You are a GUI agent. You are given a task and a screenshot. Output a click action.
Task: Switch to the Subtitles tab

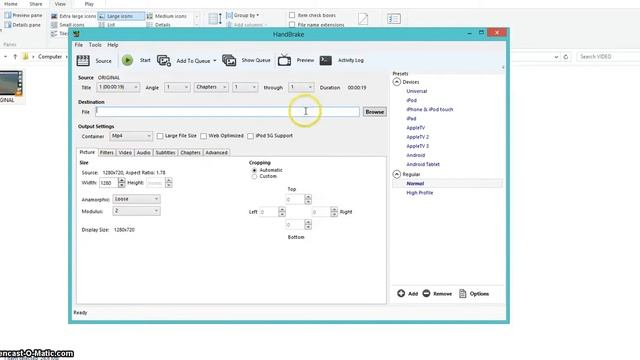tap(165, 153)
